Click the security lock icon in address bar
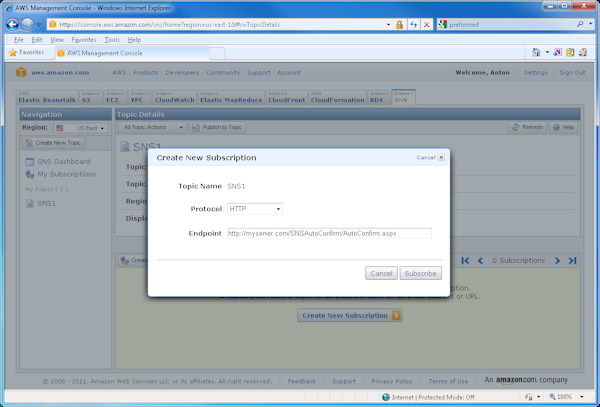Image resolution: width=600 pixels, height=407 pixels. pyautogui.click(x=399, y=24)
